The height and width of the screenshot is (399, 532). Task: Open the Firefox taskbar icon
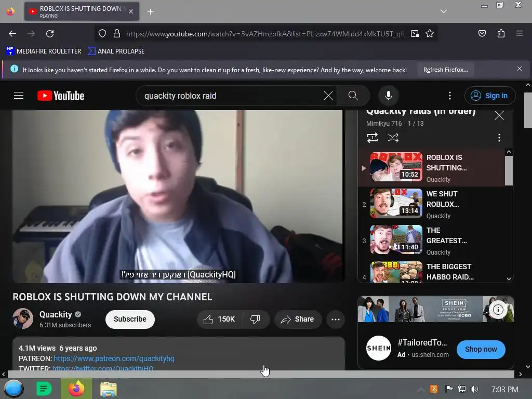(x=76, y=389)
